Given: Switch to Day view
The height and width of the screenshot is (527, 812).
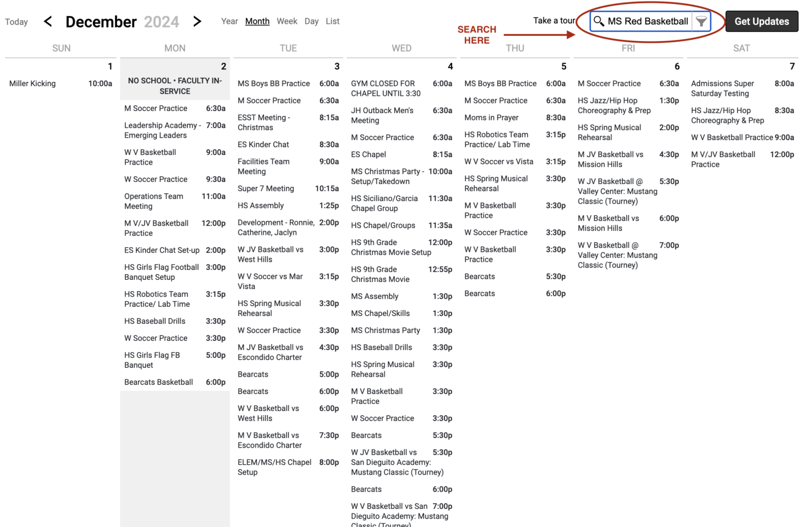Looking at the screenshot, I should click(x=311, y=21).
